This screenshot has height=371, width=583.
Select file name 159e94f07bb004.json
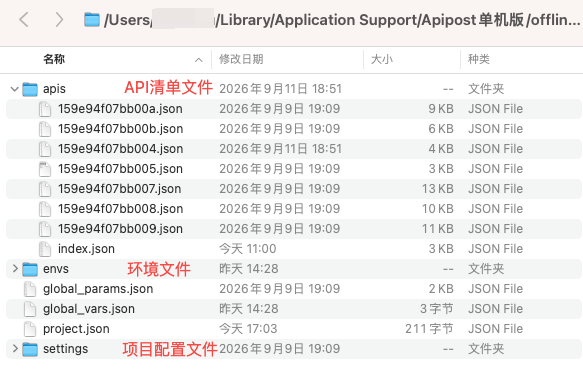[120, 149]
